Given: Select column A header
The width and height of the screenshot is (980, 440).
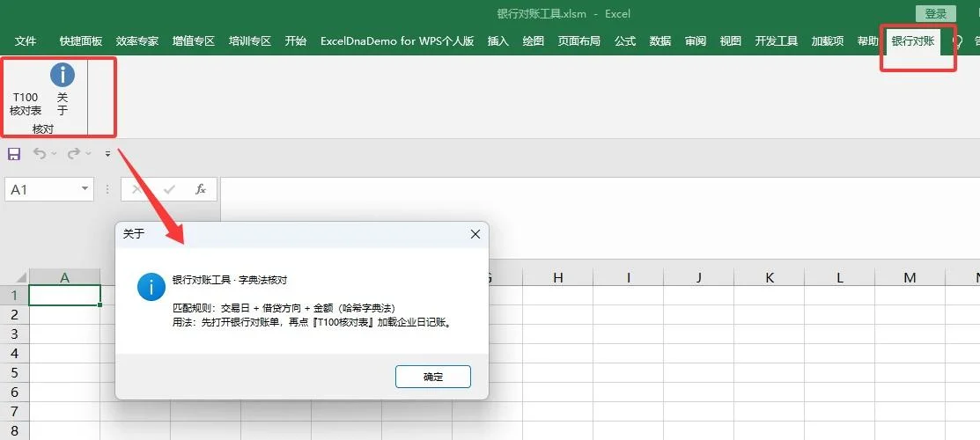Looking at the screenshot, I should click(x=64, y=277).
